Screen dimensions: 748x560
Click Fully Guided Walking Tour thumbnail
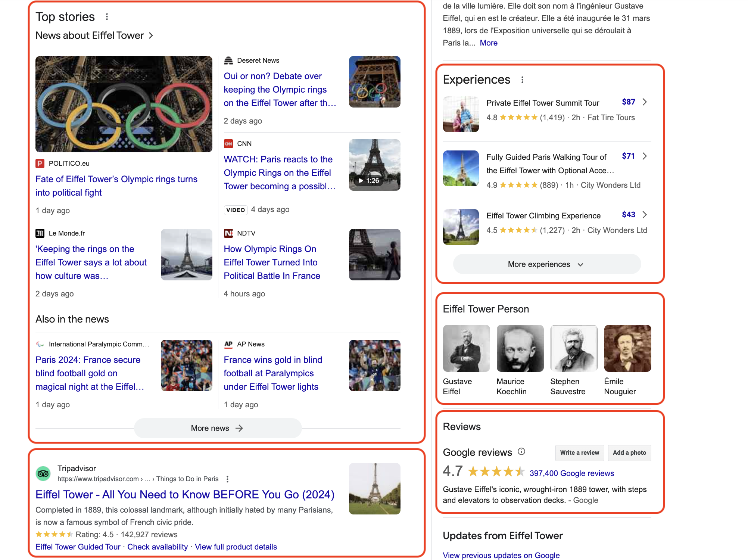click(x=461, y=168)
